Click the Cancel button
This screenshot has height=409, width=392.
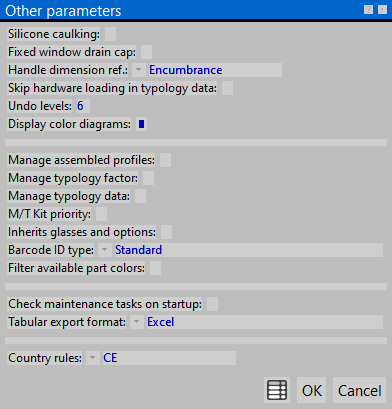(x=359, y=390)
